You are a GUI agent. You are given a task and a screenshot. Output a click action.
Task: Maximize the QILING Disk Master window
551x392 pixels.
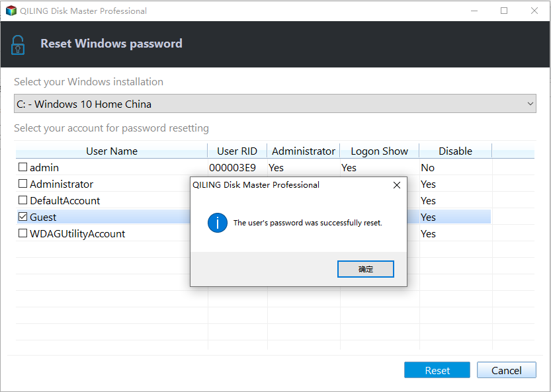tap(504, 11)
